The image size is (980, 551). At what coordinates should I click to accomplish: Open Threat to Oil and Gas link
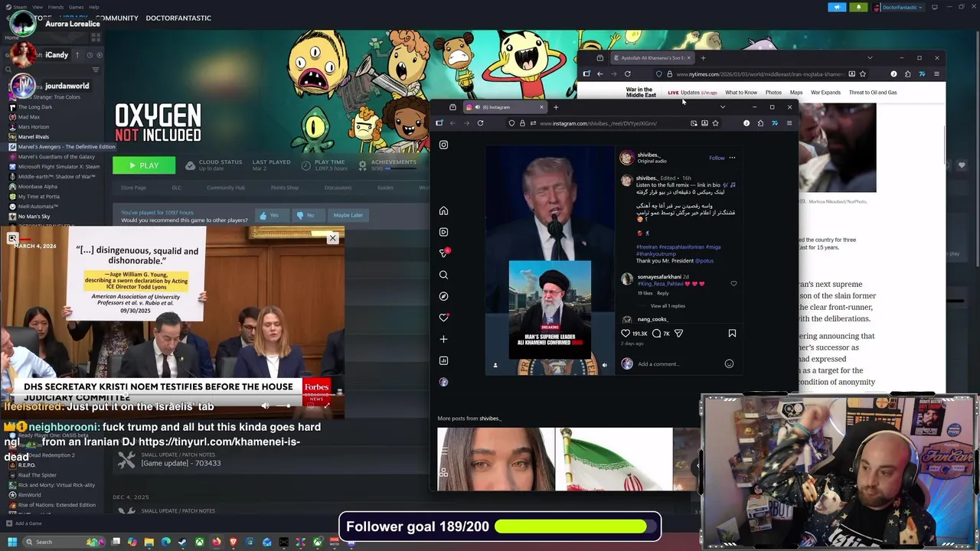point(873,93)
